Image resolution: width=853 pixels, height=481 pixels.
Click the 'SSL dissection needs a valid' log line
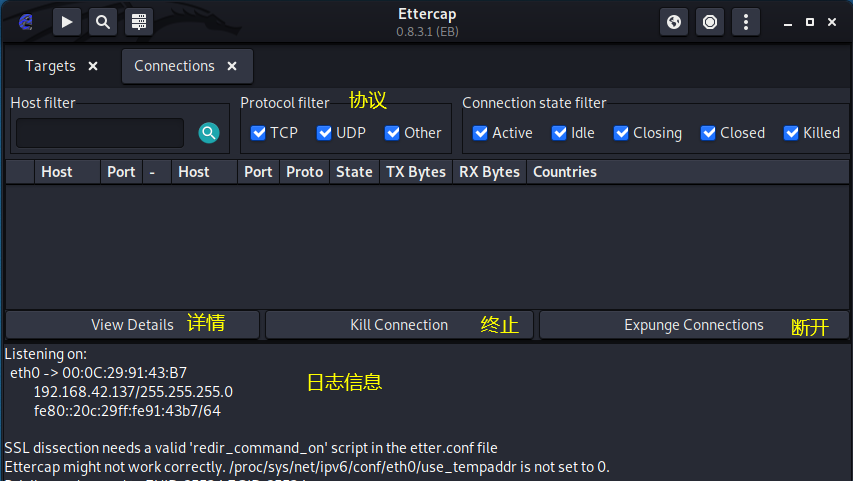point(251,448)
